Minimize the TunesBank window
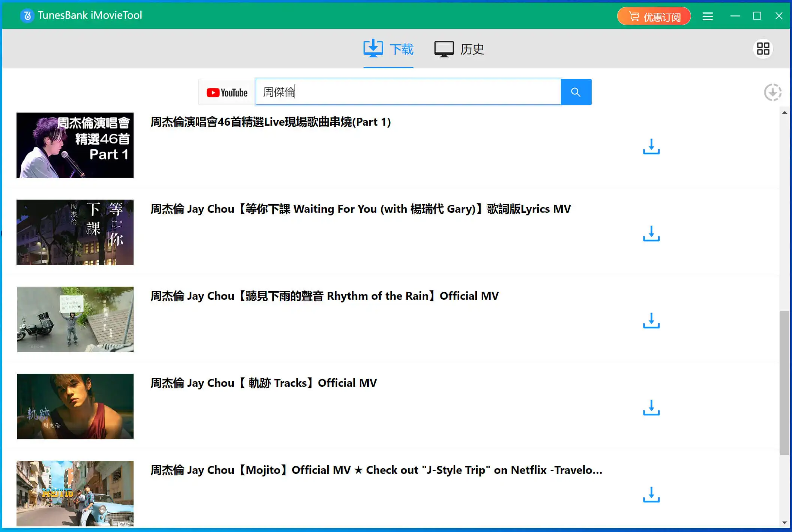This screenshot has height=532, width=792. click(x=735, y=16)
